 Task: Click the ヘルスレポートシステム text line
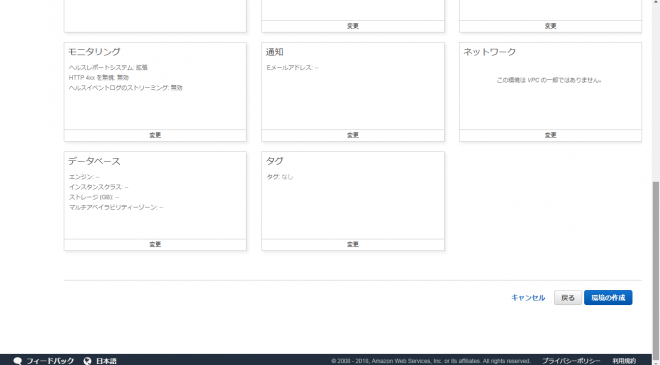[x=108, y=67]
